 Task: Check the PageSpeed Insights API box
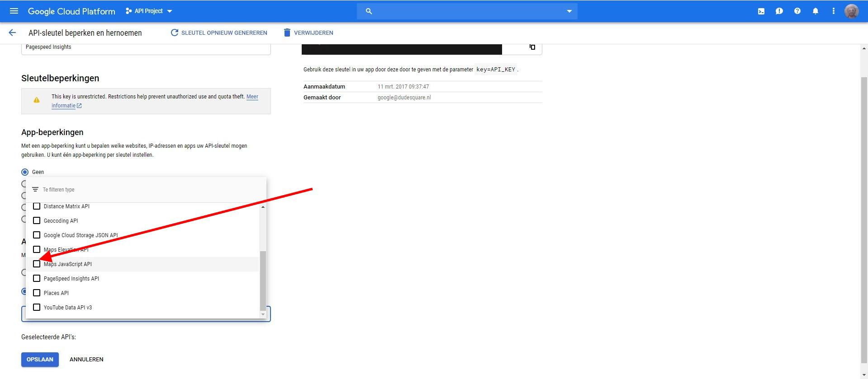click(37, 278)
